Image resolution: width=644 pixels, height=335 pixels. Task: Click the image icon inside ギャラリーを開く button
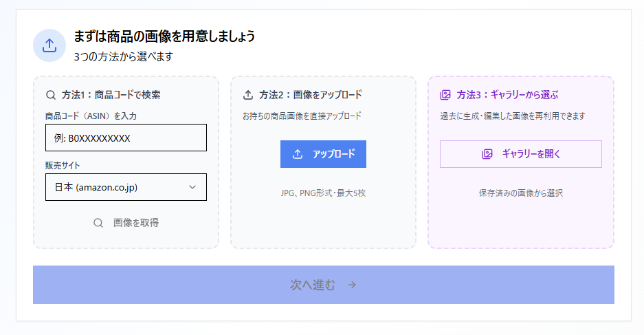point(487,154)
